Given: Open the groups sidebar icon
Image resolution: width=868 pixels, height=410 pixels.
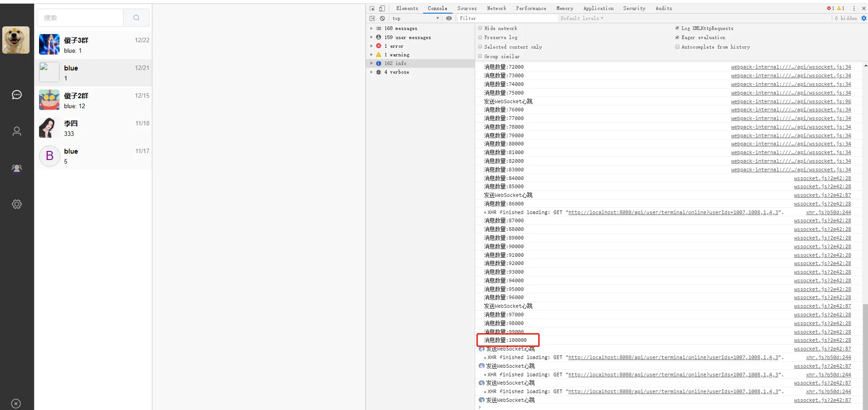Looking at the screenshot, I should coord(17,168).
